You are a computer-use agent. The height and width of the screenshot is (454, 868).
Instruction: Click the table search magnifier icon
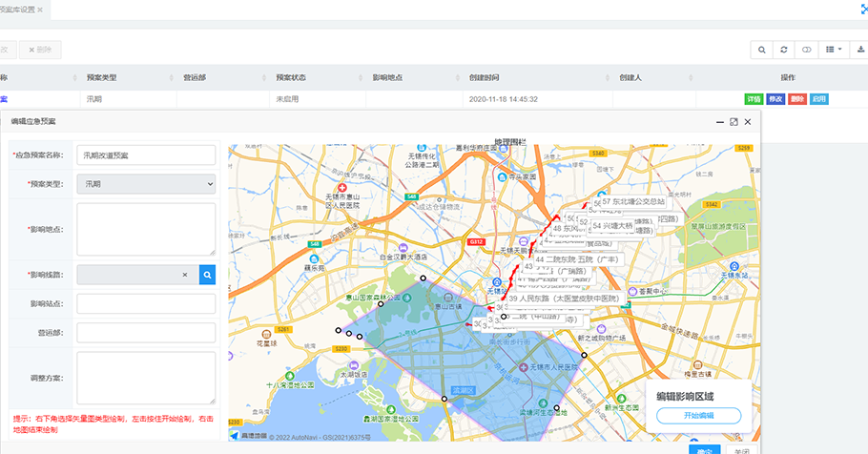click(762, 49)
